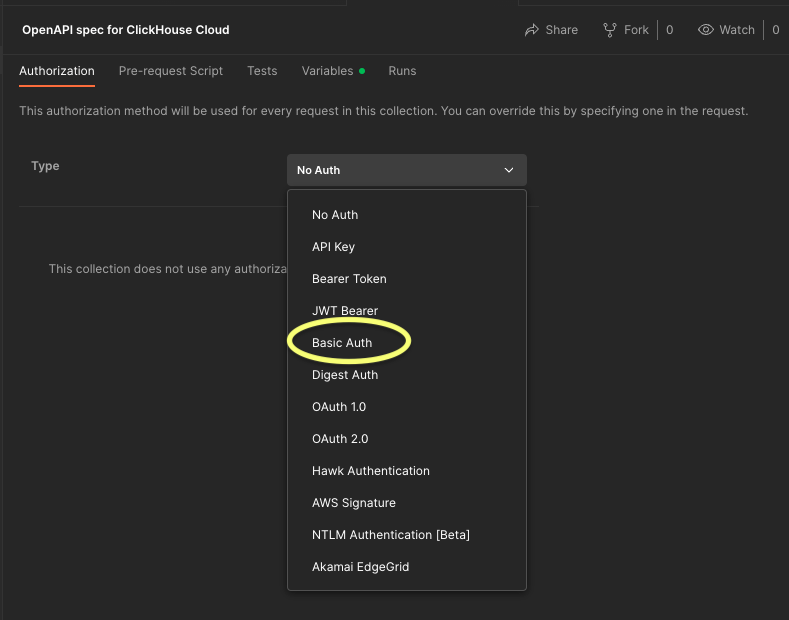Screen dimensions: 789x620
Task: Click the Fork branch icon
Action: coord(610,30)
